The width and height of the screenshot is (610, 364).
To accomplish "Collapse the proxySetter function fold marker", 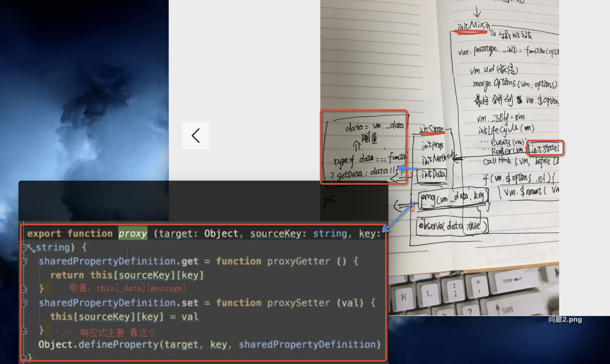I will [24, 303].
